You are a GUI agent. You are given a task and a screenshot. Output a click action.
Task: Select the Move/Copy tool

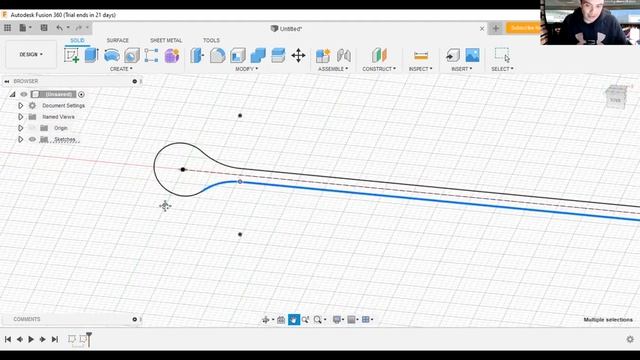click(298, 56)
